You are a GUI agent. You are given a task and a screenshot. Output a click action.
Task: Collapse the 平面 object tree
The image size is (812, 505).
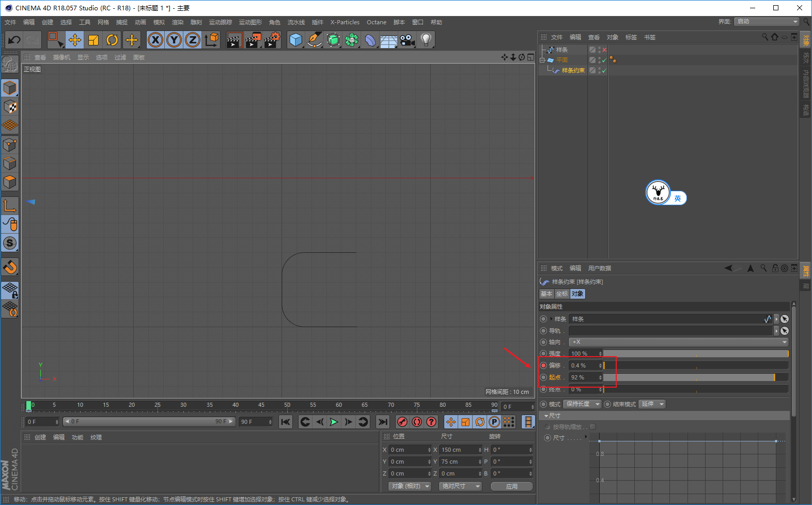(542, 60)
